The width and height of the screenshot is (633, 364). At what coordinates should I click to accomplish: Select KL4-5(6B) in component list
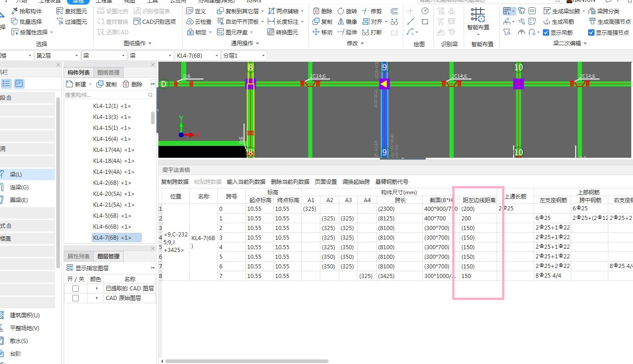[112, 216]
